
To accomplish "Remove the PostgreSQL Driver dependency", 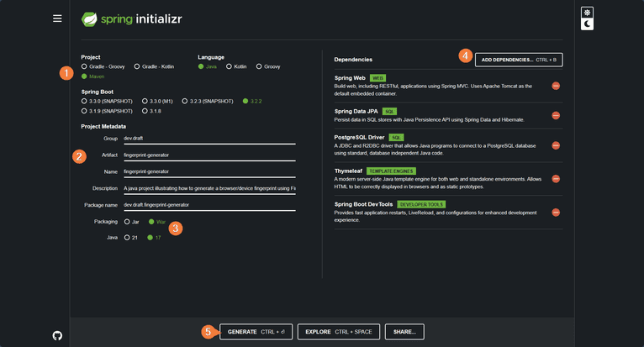I will tap(556, 145).
